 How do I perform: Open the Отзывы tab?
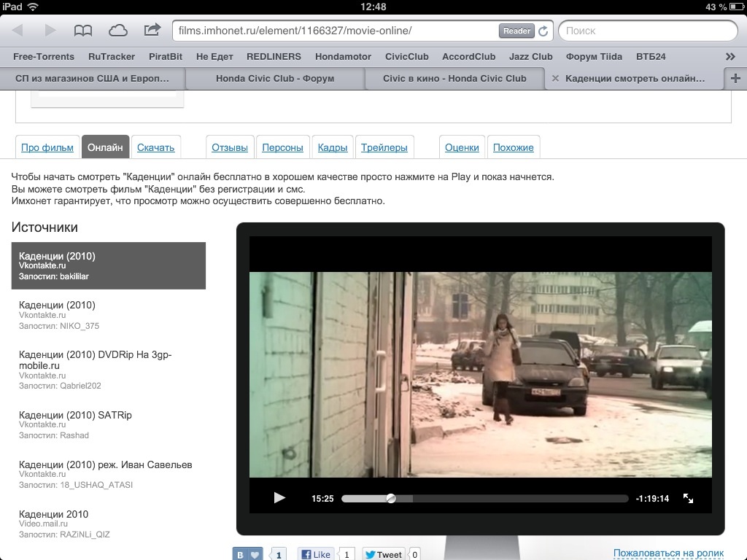(x=230, y=147)
